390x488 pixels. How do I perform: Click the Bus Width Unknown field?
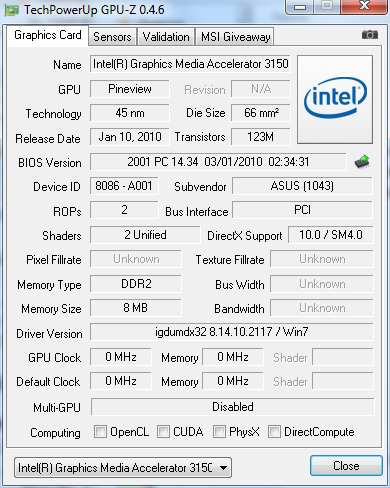point(322,284)
